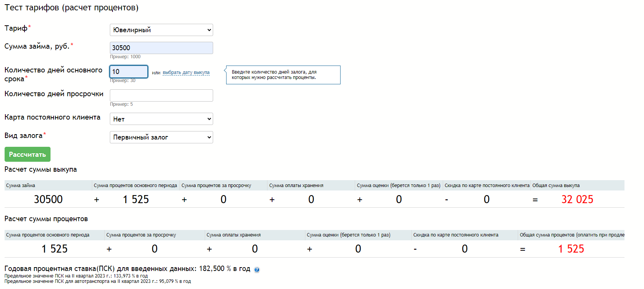Click the loan amount 30500 in results table
Image resolution: width=644 pixels, height=289 pixels.
(48, 199)
